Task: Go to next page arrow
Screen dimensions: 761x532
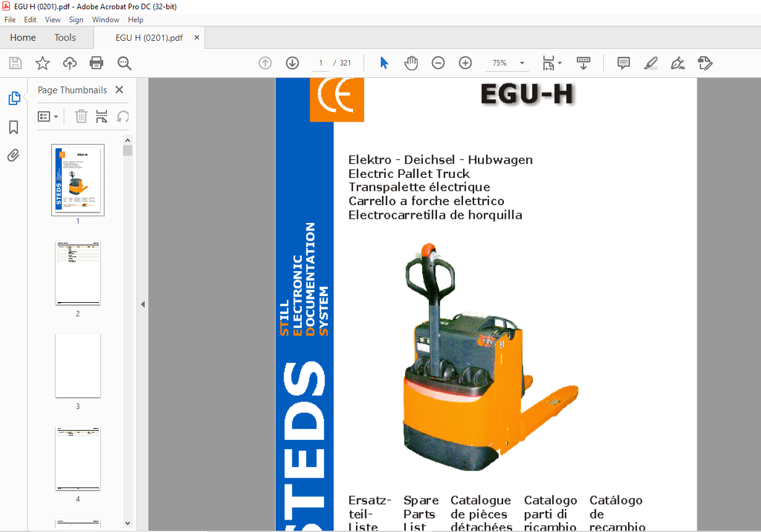Action: (x=292, y=63)
